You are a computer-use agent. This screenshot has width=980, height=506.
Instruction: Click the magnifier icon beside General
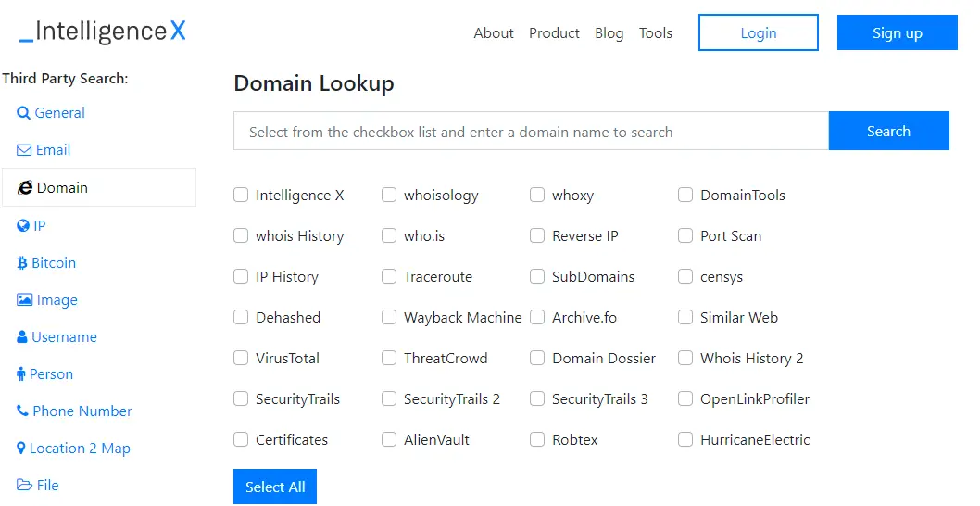(x=24, y=113)
